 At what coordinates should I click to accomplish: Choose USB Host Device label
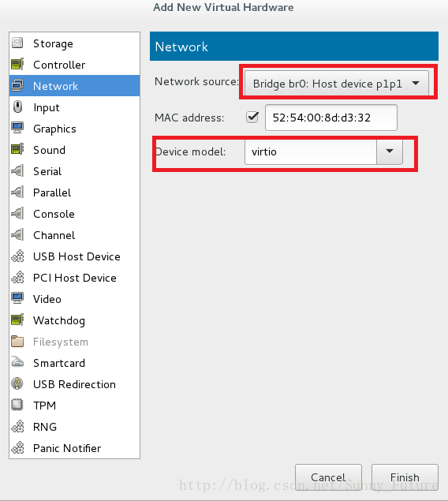[77, 256]
